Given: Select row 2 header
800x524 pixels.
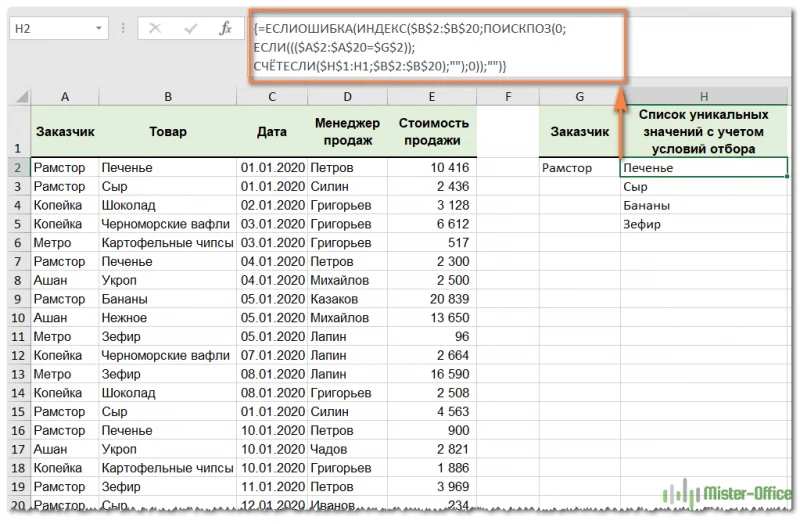Looking at the screenshot, I should (17, 168).
